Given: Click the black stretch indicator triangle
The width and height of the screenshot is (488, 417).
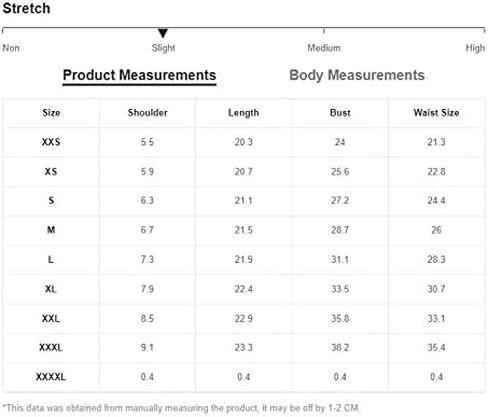Looking at the screenshot, I should coord(163,33).
